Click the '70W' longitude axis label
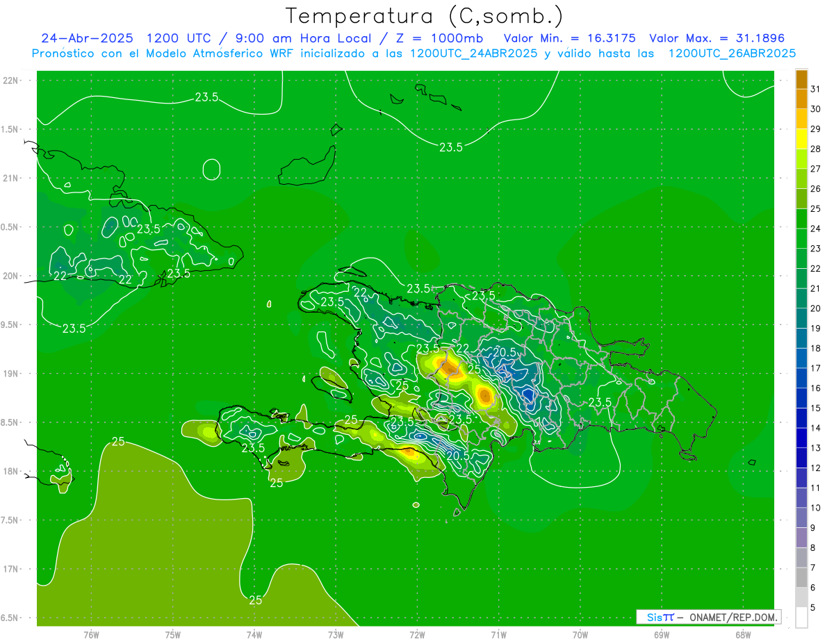The width and height of the screenshot is (834, 644). (580, 634)
